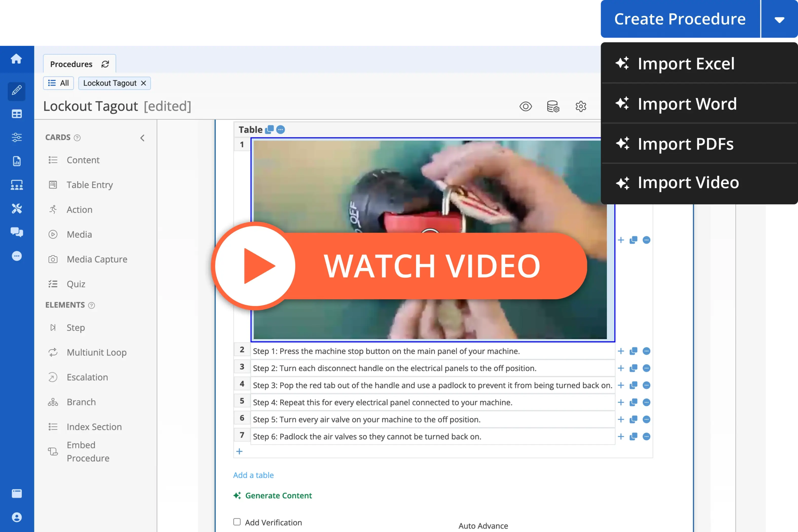Open the team training icon in sidebar
The image size is (798, 532).
17,185
